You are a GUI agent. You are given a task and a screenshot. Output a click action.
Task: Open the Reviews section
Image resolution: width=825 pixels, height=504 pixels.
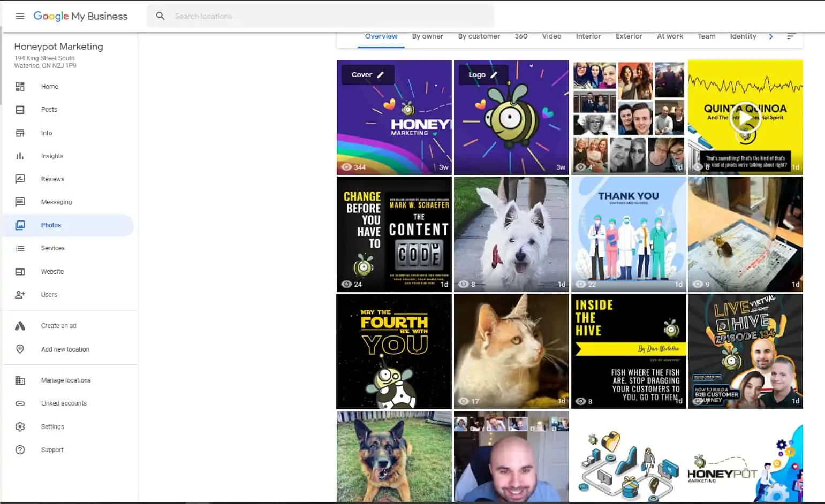52,179
